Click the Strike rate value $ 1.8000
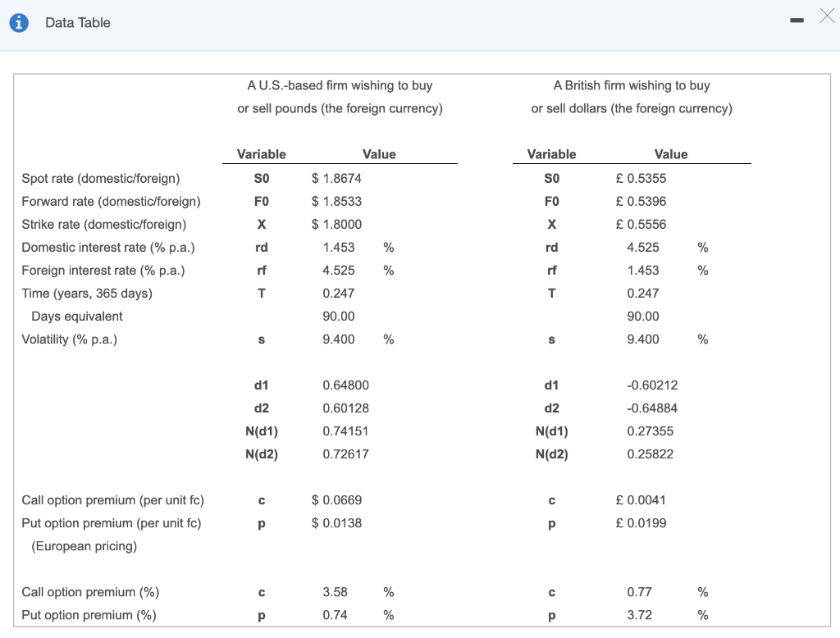The width and height of the screenshot is (840, 638). tap(337, 224)
